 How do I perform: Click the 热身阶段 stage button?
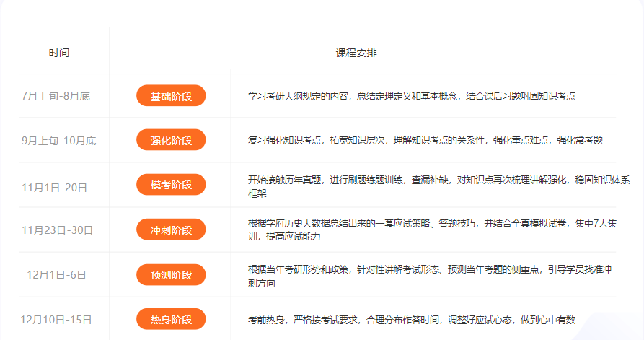click(x=171, y=319)
